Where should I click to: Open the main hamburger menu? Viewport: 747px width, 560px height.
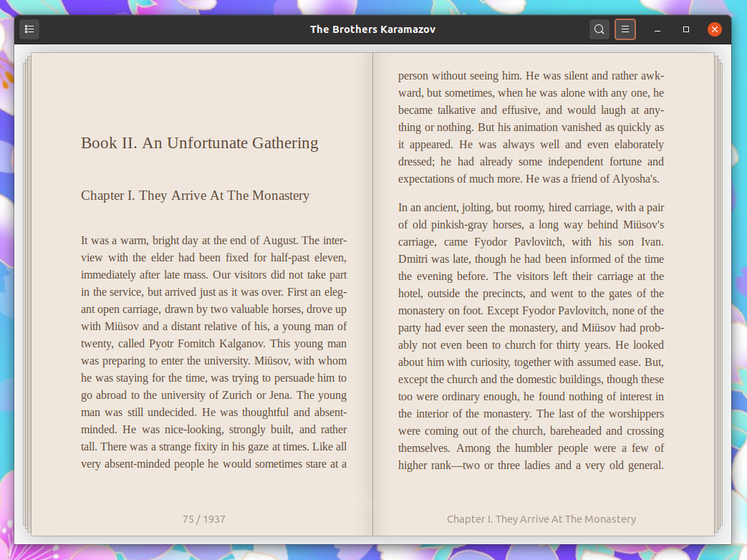pos(625,29)
